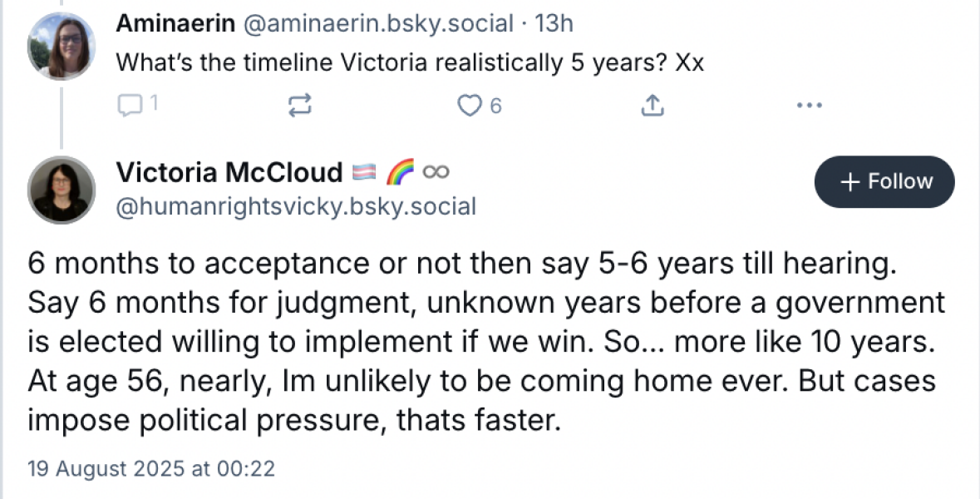This screenshot has height=499, width=980.
Task: Open the 13h timestamp link
Action: click(554, 23)
